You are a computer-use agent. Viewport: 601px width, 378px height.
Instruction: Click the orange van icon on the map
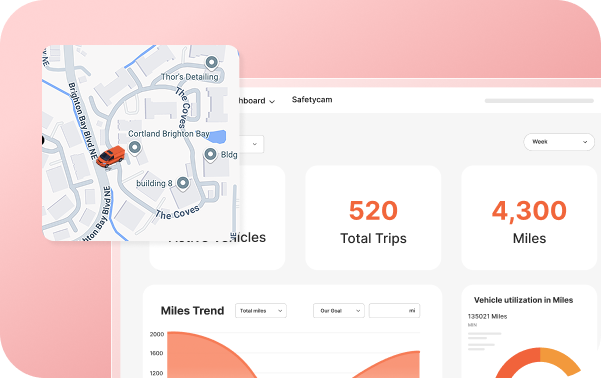[110, 156]
